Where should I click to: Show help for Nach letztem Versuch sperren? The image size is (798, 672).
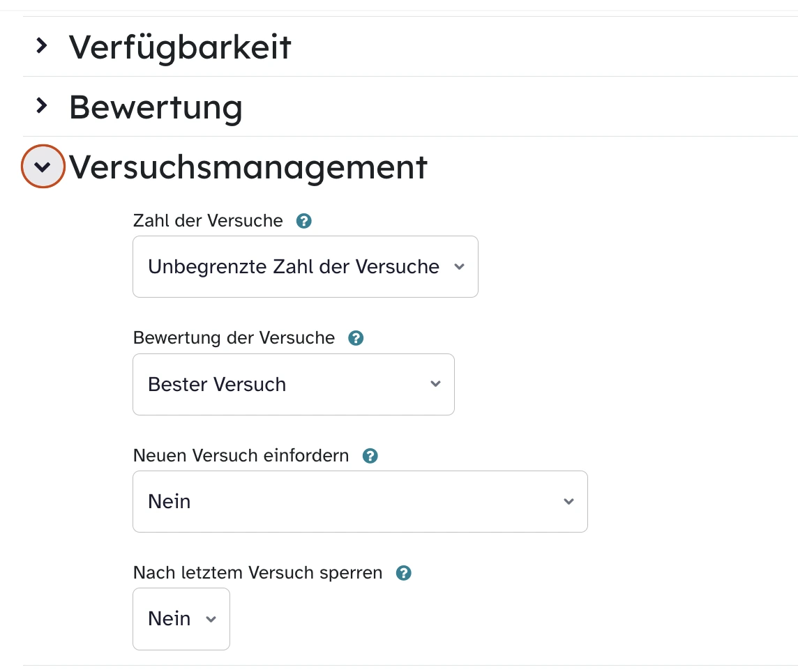(403, 573)
